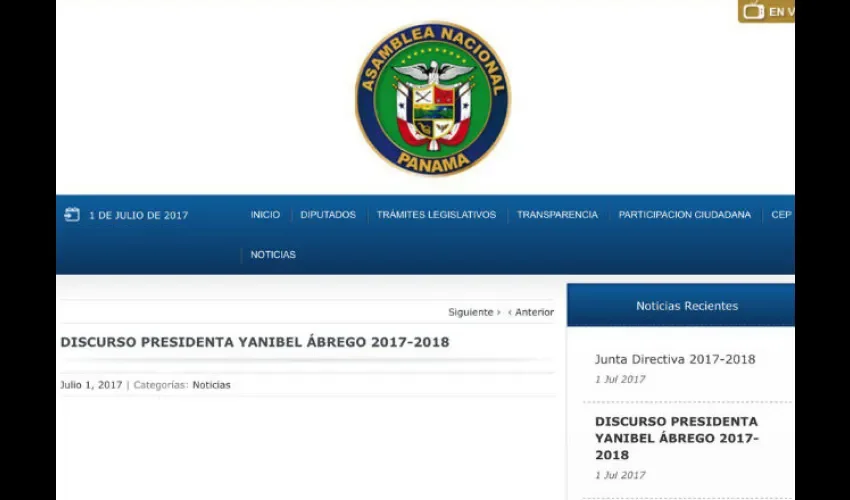The image size is (850, 500).
Task: Click 1 Jul 2017 under sidebar Discurso item
Action: [x=620, y=476]
